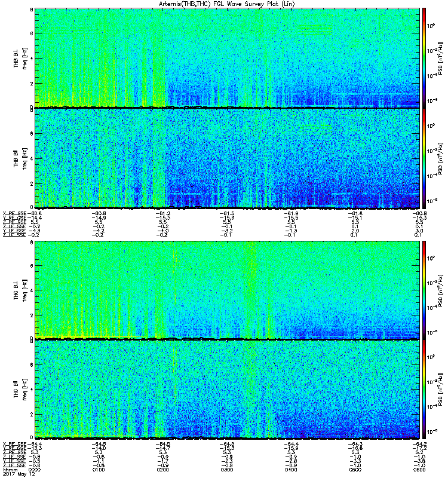Screen dimensions: 448x478
Task: Click inside the THB B⊥ spectrogram panel
Action: pyautogui.click(x=227, y=58)
